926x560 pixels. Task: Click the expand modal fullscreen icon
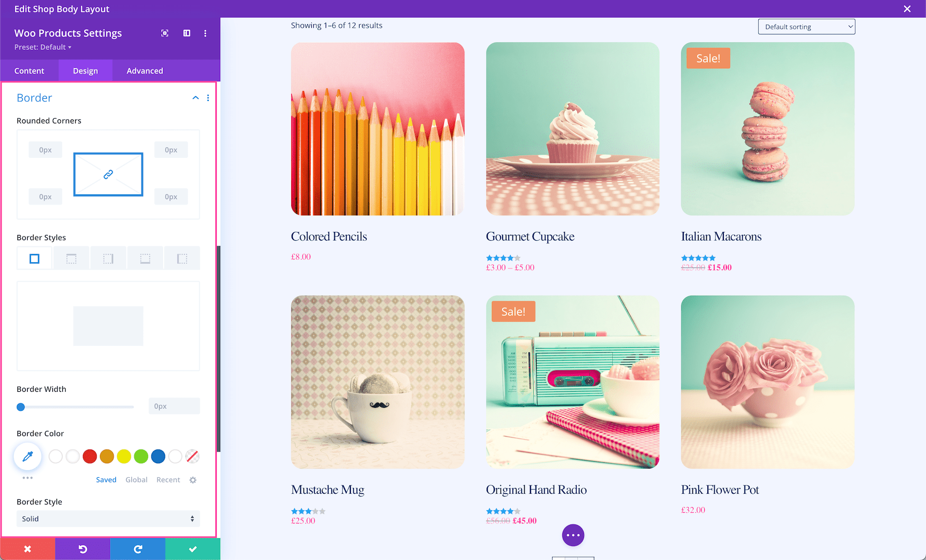coord(165,33)
